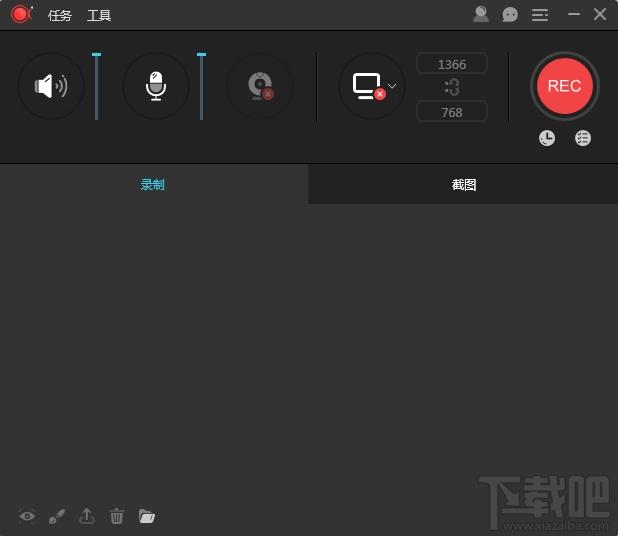Image resolution: width=618 pixels, height=536 pixels.
Task: Minimize the recorder window
Action: pos(574,14)
